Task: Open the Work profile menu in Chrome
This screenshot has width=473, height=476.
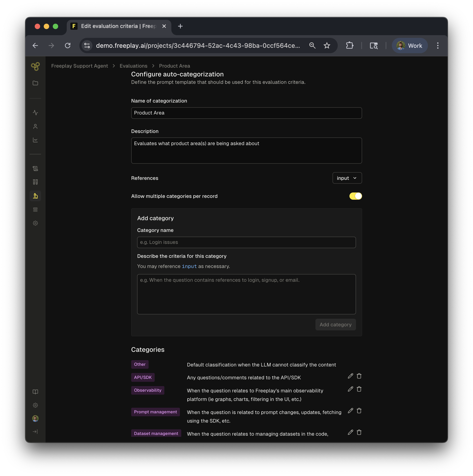Action: [x=409, y=46]
